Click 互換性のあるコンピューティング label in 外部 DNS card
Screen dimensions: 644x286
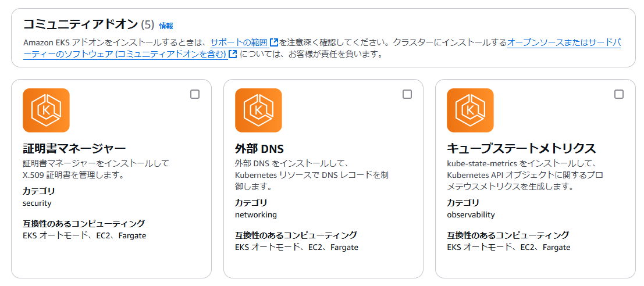(296, 235)
